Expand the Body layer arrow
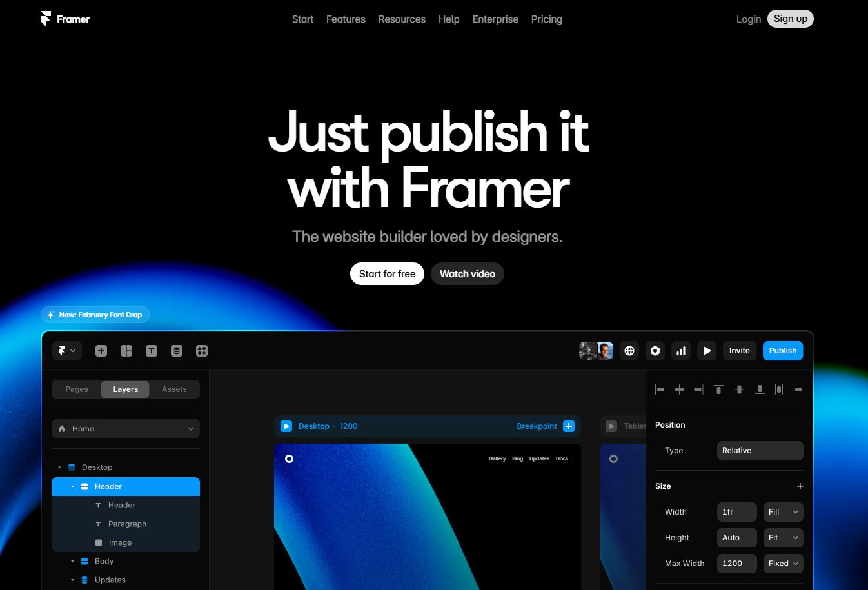This screenshot has width=868, height=590. [x=72, y=561]
